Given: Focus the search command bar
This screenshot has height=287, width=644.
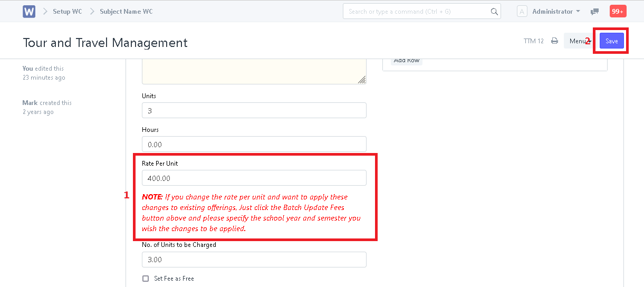Looking at the screenshot, I should [422, 11].
